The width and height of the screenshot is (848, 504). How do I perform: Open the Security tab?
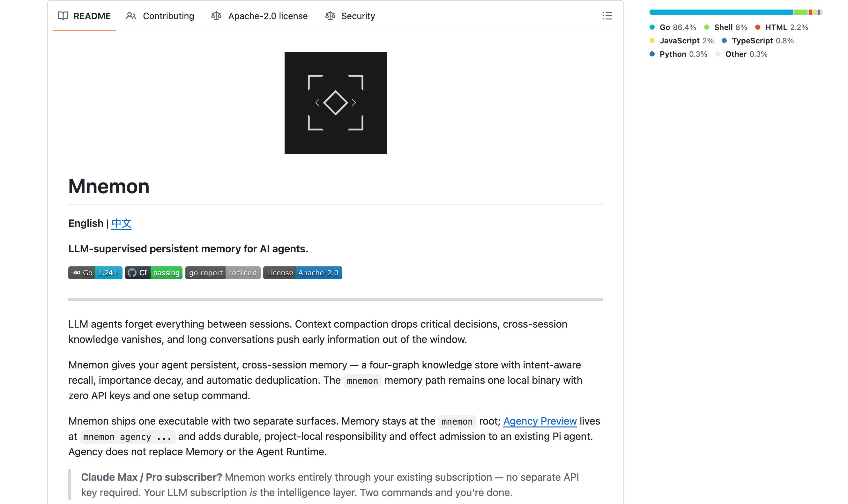(x=350, y=16)
